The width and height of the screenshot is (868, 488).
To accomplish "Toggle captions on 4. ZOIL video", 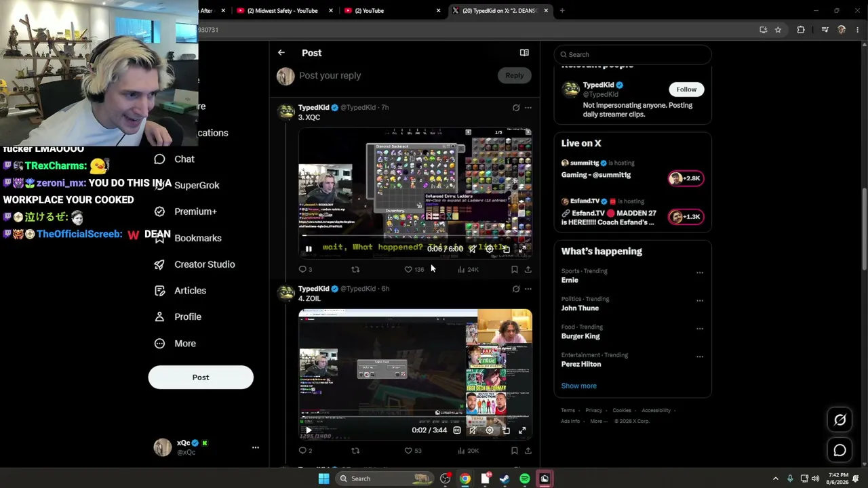I will pyautogui.click(x=457, y=430).
